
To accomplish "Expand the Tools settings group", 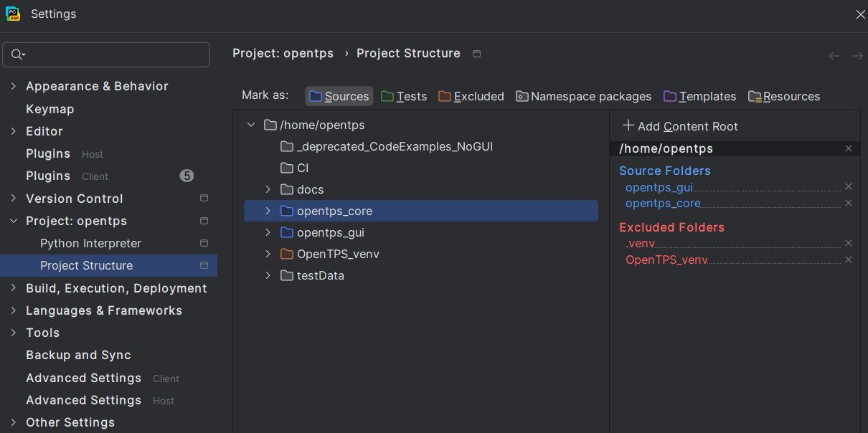I will [14, 333].
